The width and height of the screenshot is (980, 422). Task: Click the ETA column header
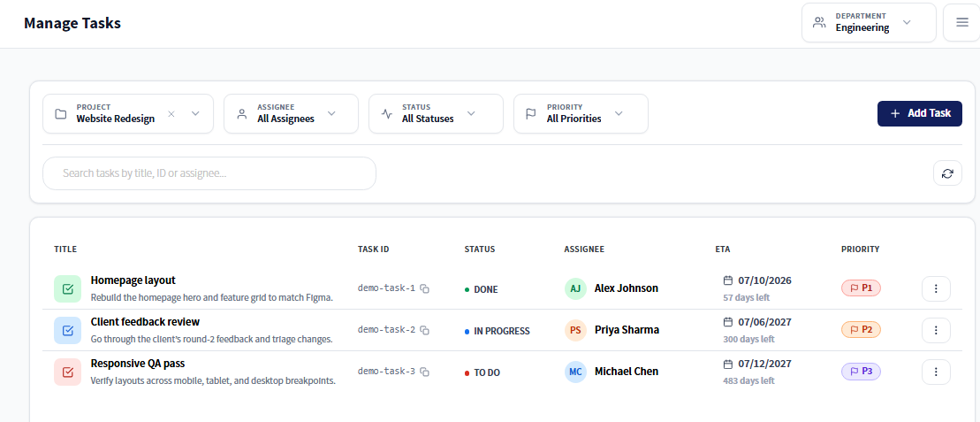pyautogui.click(x=723, y=249)
